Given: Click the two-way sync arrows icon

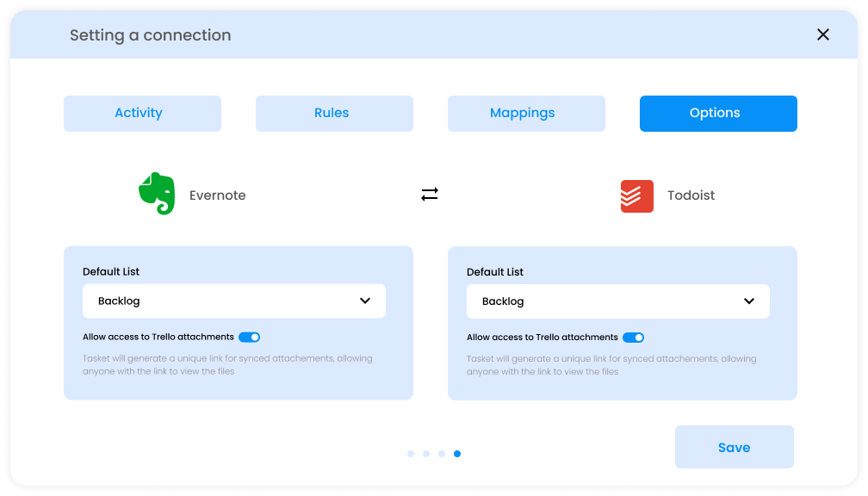Looking at the screenshot, I should click(x=430, y=195).
